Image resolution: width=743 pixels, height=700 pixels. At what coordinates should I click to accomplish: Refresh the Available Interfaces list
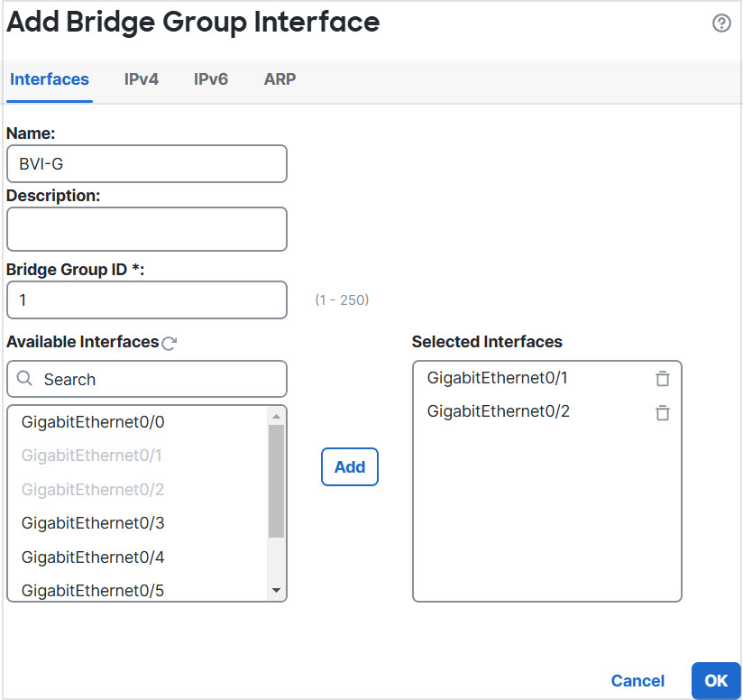click(168, 343)
